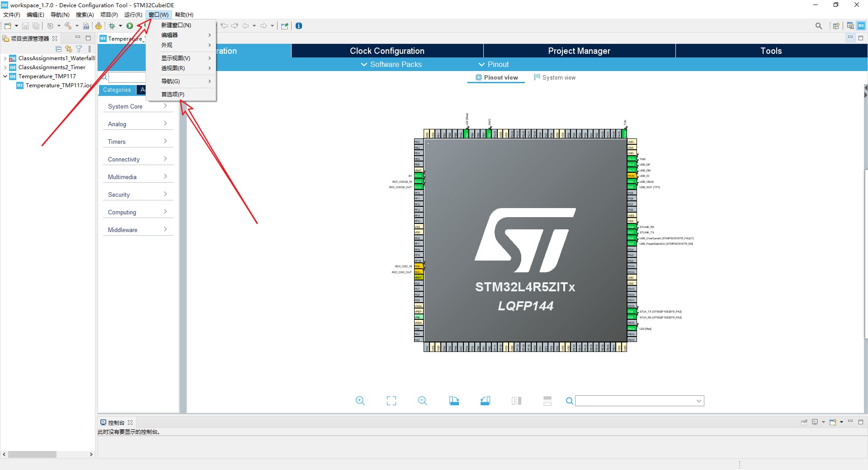Switch to Project Manager tab
This screenshot has height=470, width=868.
coord(579,51)
